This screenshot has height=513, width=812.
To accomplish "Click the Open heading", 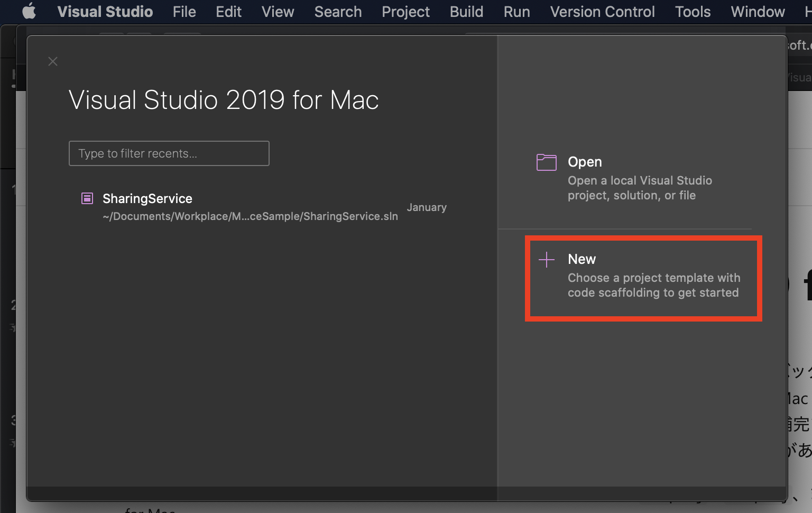I will (585, 162).
